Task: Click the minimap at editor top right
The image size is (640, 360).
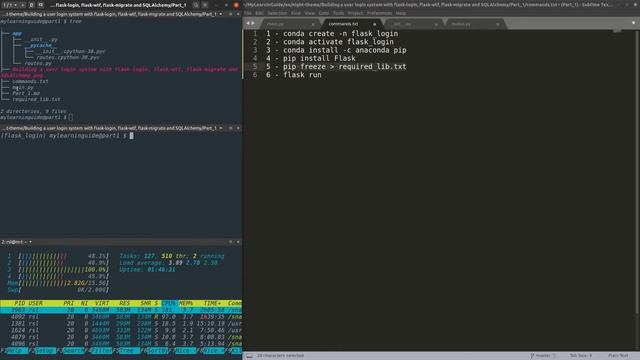Action: [x=617, y=31]
